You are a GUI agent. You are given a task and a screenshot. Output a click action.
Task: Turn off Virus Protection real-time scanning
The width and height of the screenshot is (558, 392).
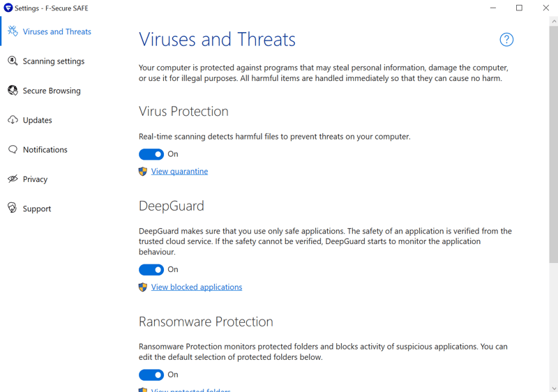click(151, 154)
